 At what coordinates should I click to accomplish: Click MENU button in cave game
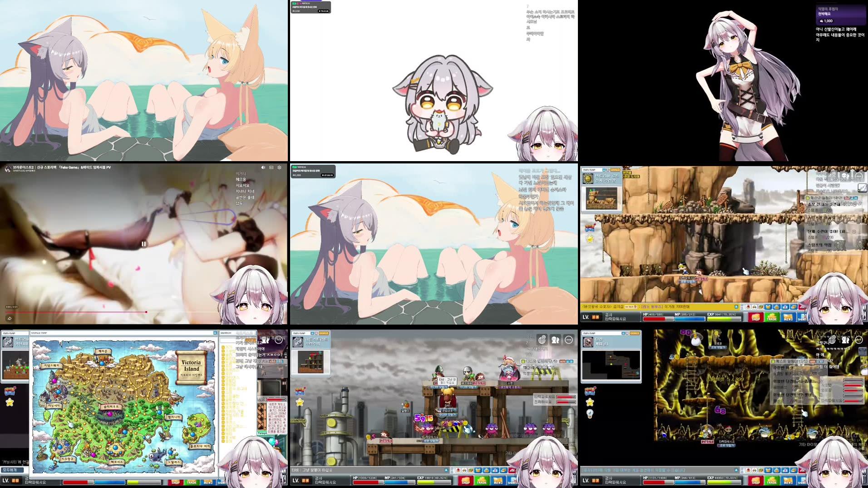[x=788, y=481]
